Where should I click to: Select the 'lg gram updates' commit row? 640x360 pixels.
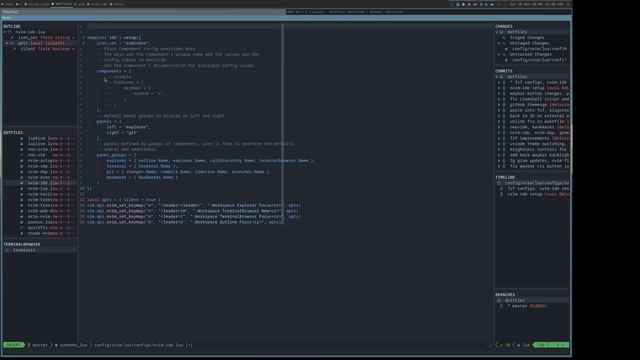pyautogui.click(x=533, y=160)
